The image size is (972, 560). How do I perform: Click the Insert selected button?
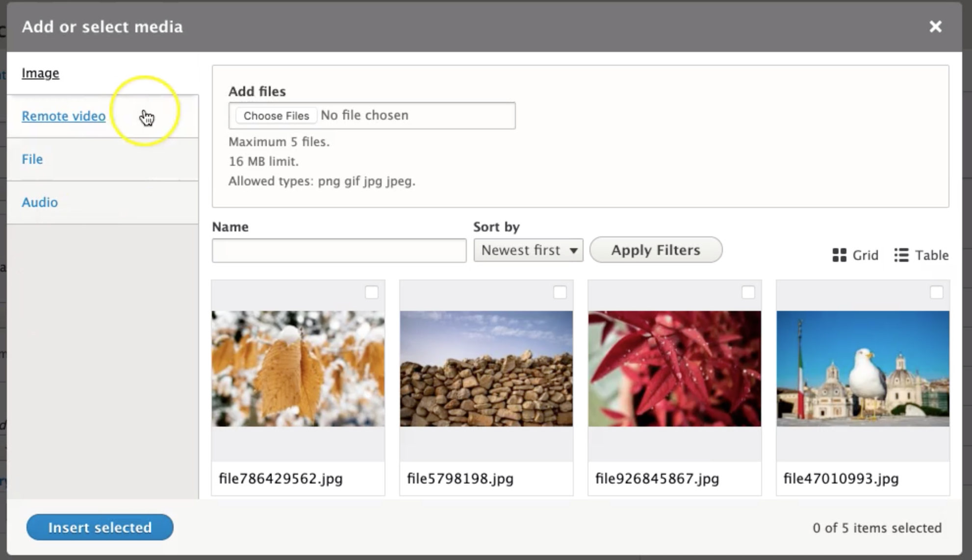(x=100, y=527)
